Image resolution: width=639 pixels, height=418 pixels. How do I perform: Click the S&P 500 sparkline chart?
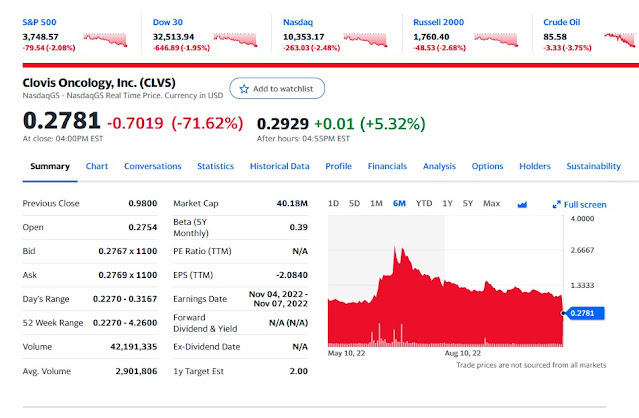click(105, 40)
